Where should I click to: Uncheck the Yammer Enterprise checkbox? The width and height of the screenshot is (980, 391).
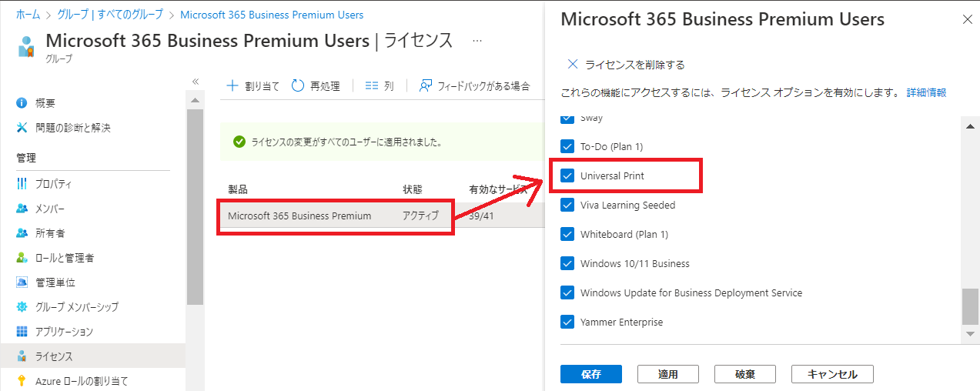tap(567, 322)
